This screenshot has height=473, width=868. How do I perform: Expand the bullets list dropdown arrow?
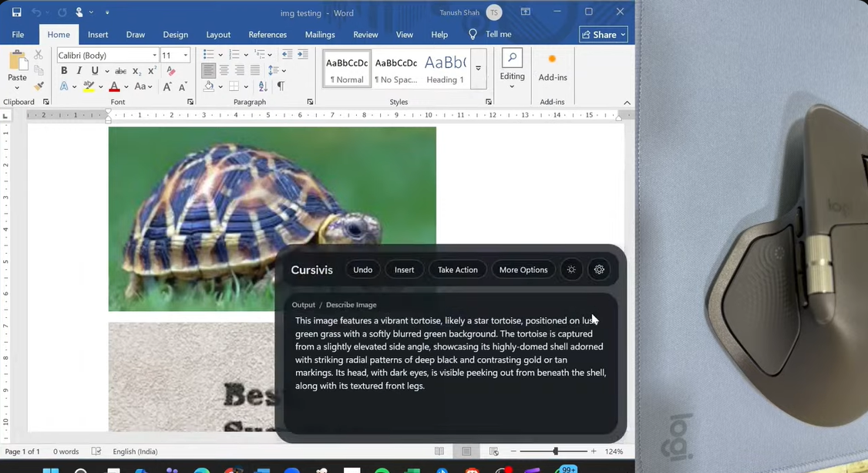tap(220, 55)
